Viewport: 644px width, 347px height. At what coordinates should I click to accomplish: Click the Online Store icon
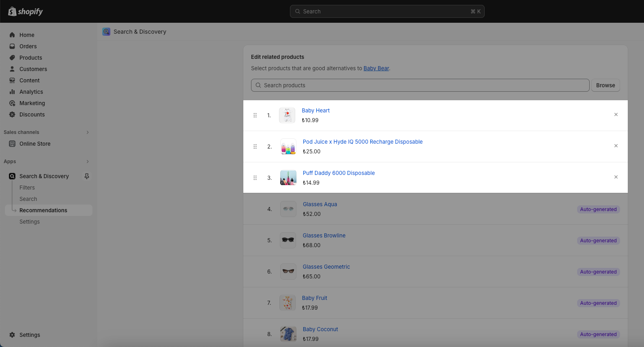(x=12, y=144)
